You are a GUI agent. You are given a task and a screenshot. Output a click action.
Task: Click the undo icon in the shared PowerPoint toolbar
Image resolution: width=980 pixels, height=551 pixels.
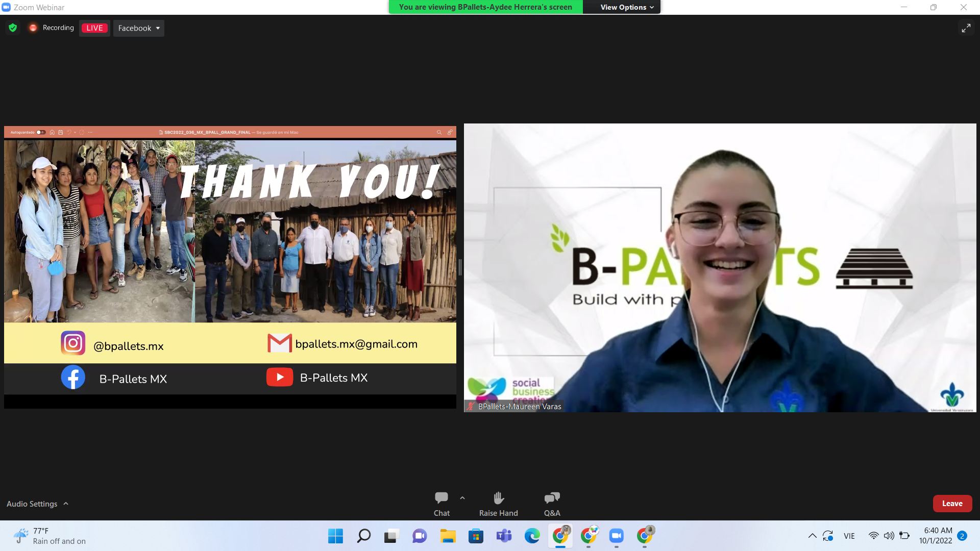[69, 132]
